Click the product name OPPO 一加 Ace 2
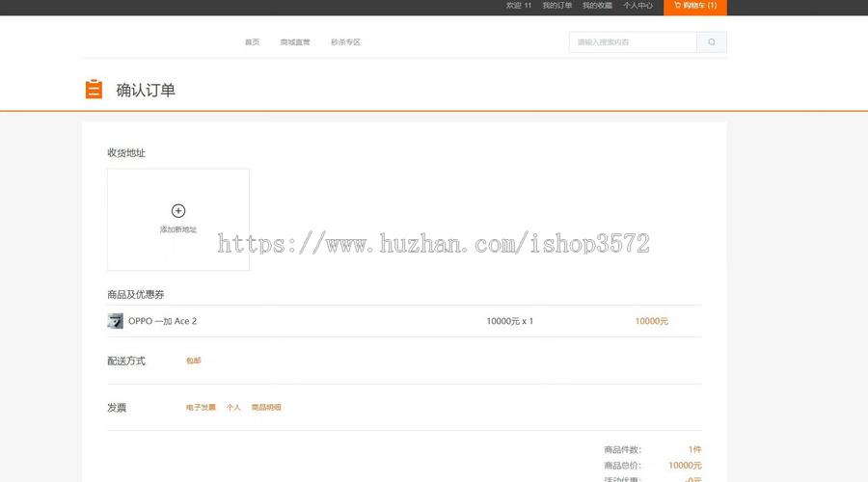Viewport: 868px width, 482px height. pos(163,321)
